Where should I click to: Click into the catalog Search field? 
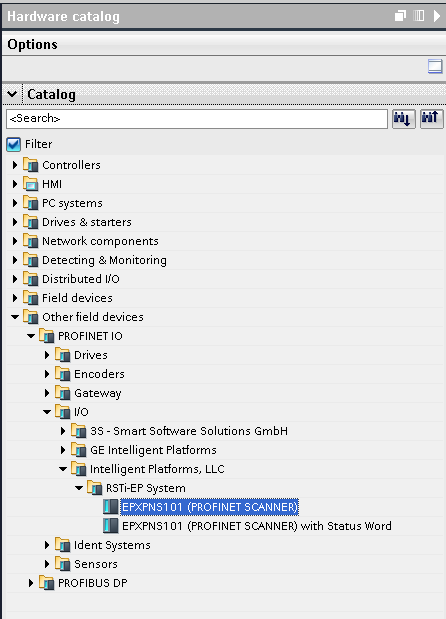[x=197, y=119]
